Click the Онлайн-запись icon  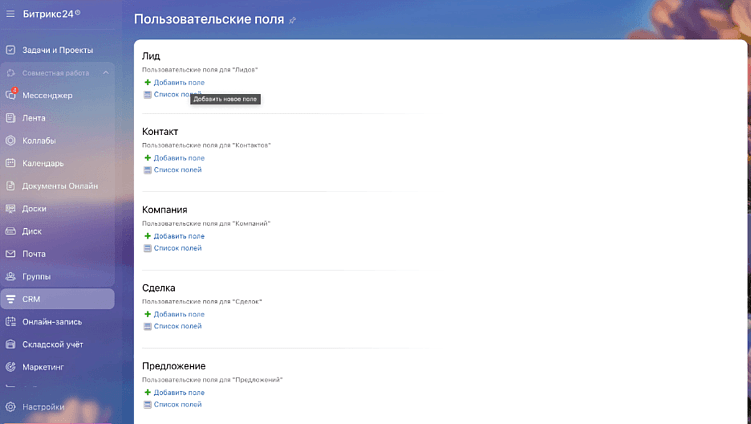[11, 321]
